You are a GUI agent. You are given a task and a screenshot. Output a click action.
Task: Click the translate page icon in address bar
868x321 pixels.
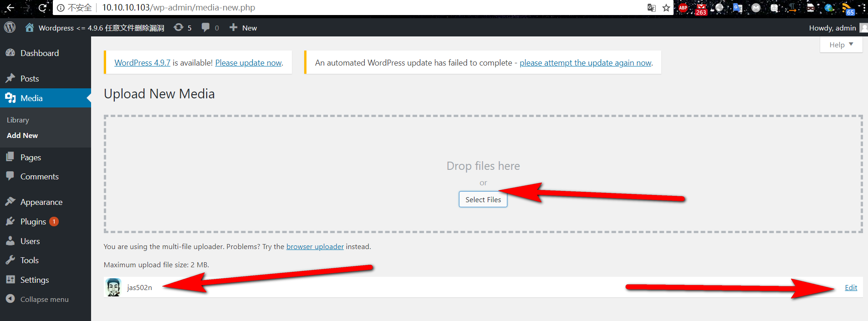[652, 8]
